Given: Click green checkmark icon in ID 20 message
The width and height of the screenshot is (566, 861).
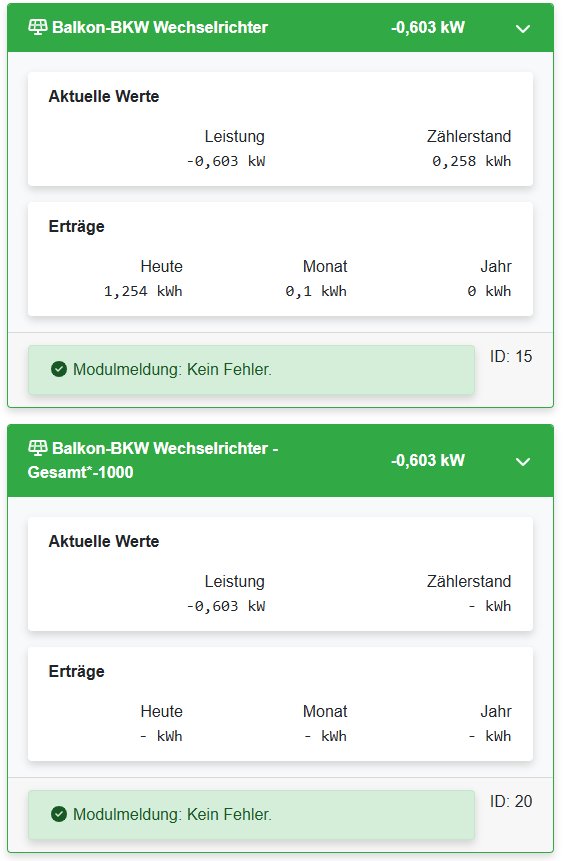Looking at the screenshot, I should click(x=59, y=814).
